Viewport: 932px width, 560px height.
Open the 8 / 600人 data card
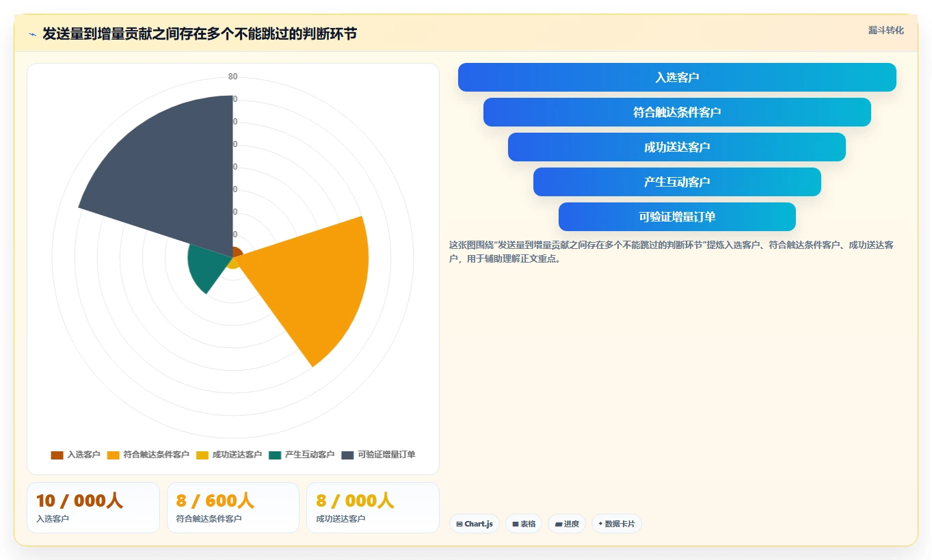[233, 507]
